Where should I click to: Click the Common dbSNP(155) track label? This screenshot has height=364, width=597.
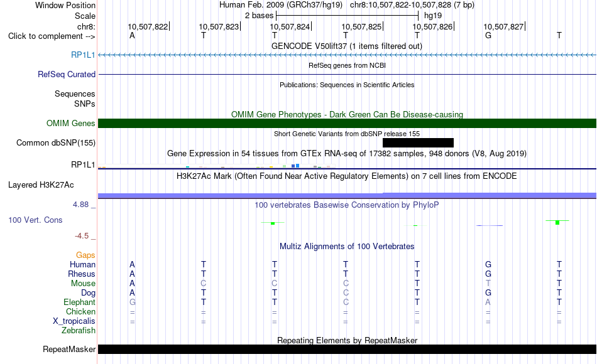56,143
